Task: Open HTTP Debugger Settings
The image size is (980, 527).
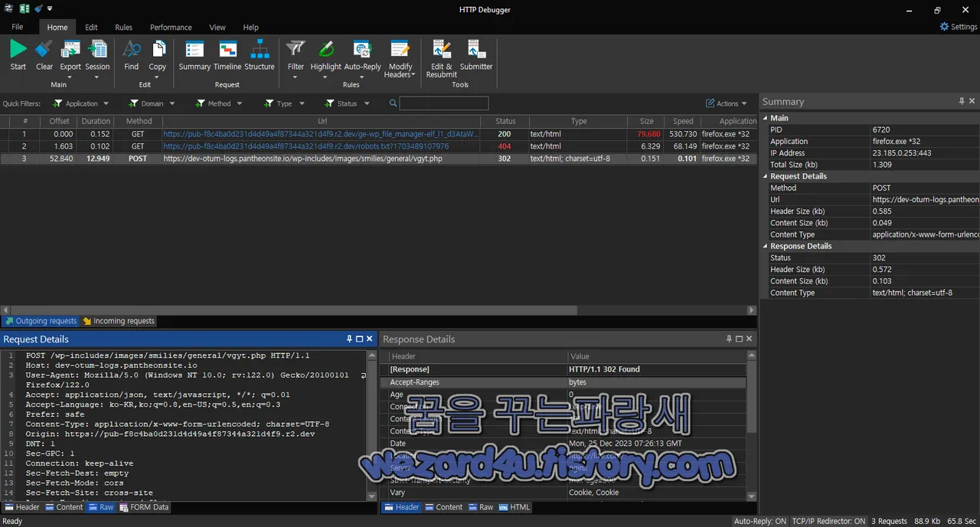Action: pos(957,27)
